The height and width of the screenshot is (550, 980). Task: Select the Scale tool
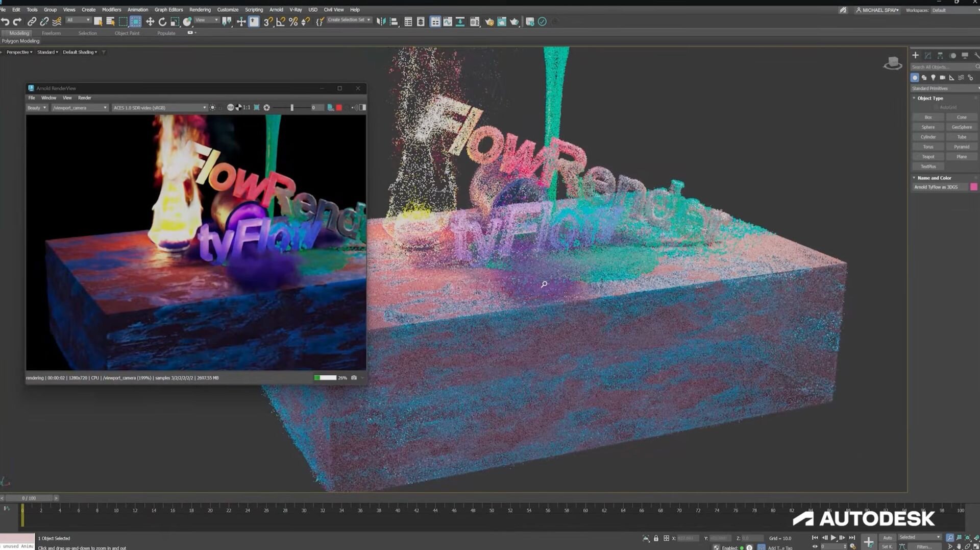[175, 21]
